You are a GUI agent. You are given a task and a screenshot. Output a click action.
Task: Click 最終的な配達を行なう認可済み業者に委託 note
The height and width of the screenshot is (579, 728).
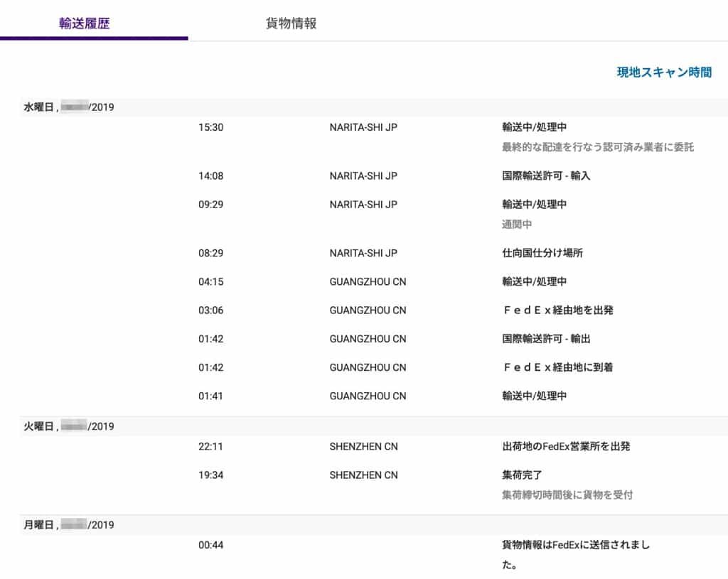click(x=597, y=147)
